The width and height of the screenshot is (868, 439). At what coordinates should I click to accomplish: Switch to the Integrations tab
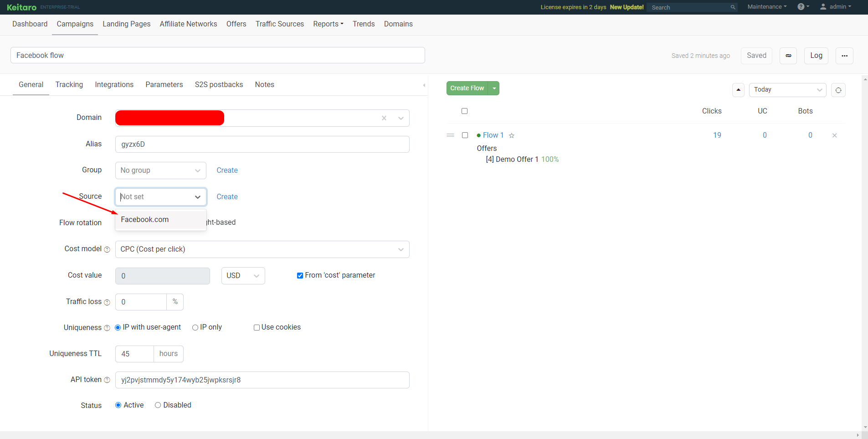114,85
